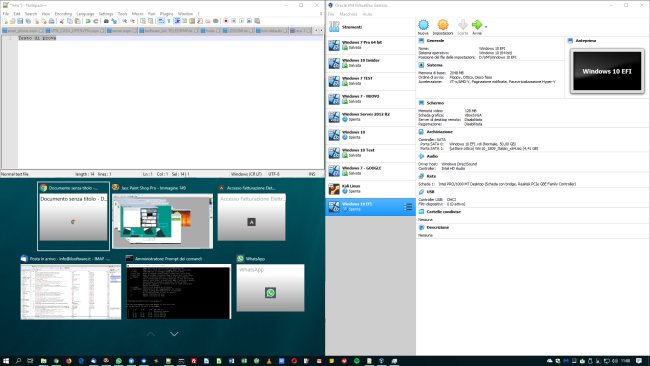Viewport: 650px width, 366px height.
Task: Click the Windows 10 EFI preview thumbnail
Action: [607, 71]
